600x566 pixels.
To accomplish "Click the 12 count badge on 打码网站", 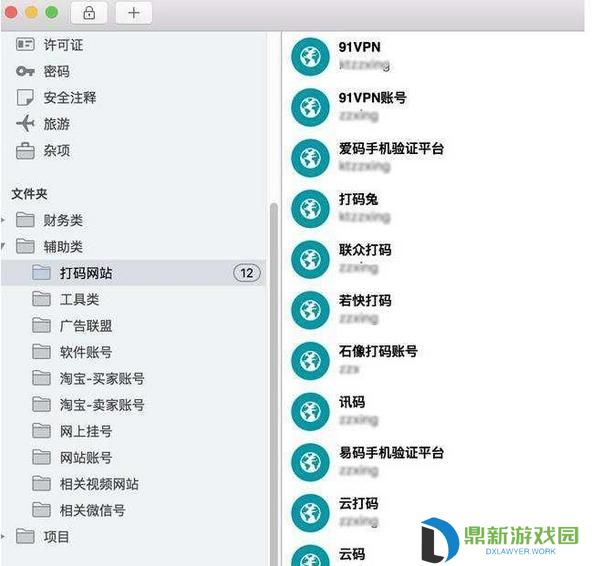I will pos(247,273).
